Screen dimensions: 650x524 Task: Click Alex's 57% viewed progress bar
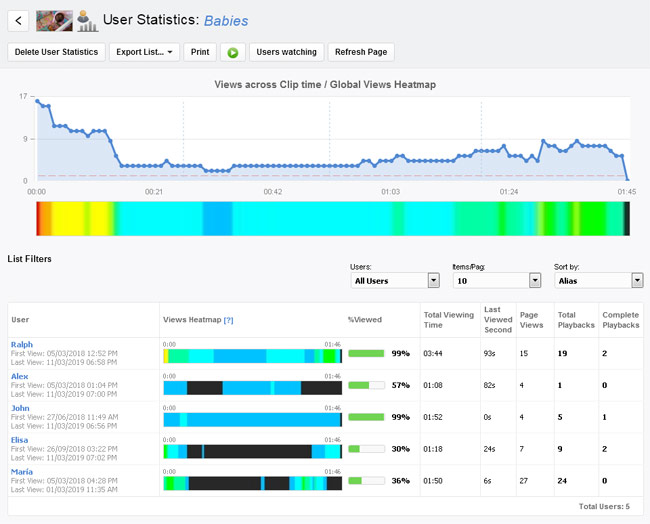(366, 386)
